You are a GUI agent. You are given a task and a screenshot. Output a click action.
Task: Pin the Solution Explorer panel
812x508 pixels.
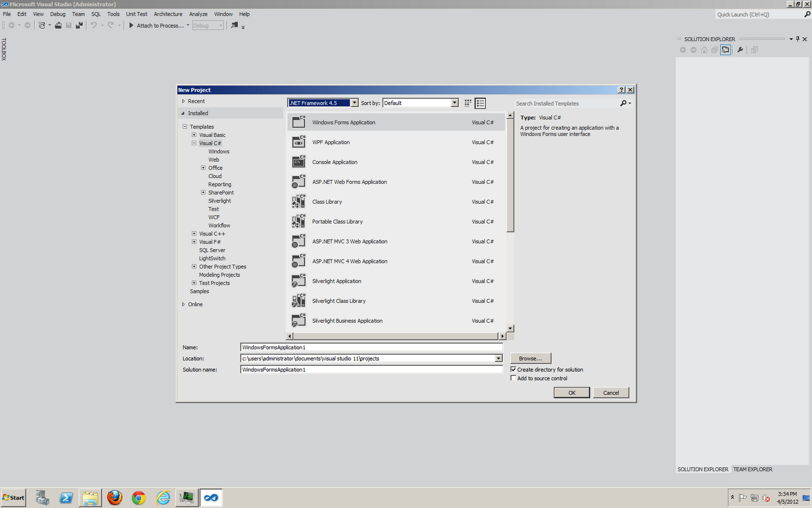tap(797, 39)
